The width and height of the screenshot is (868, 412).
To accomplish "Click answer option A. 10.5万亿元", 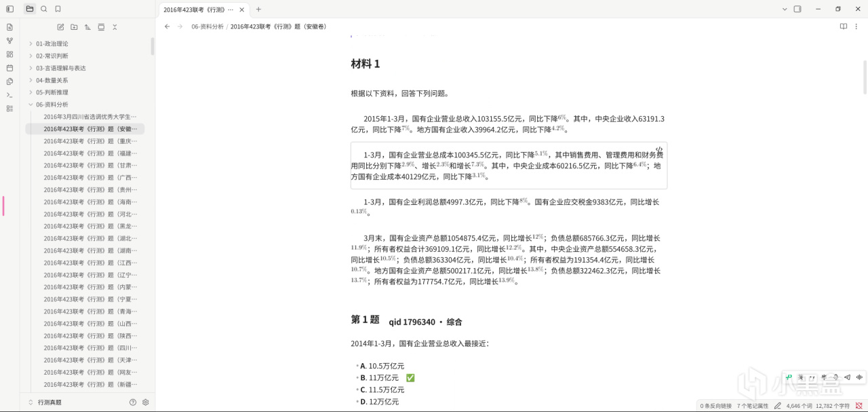I will 382,366.
